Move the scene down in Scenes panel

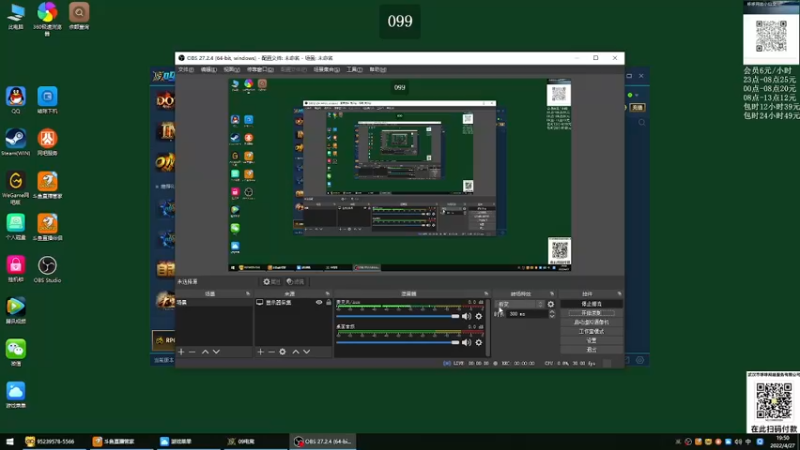216,352
